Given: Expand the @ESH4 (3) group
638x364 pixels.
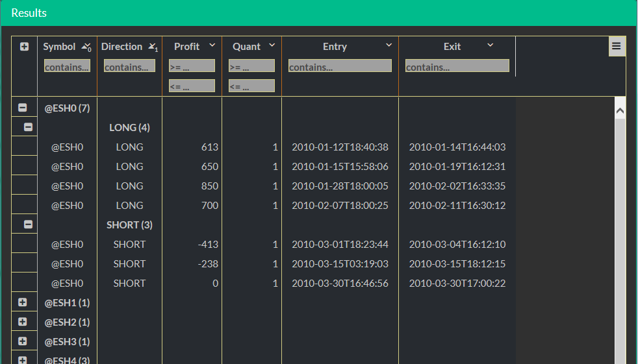Looking at the screenshot, I should 22,360.
